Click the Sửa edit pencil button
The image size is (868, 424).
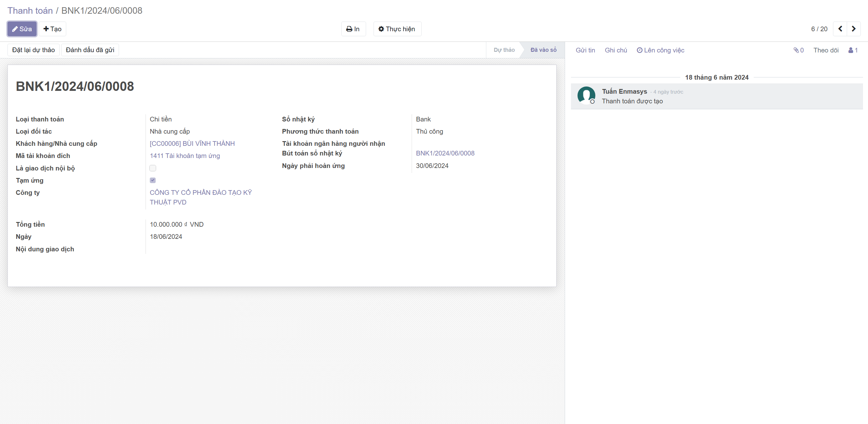[x=22, y=29]
